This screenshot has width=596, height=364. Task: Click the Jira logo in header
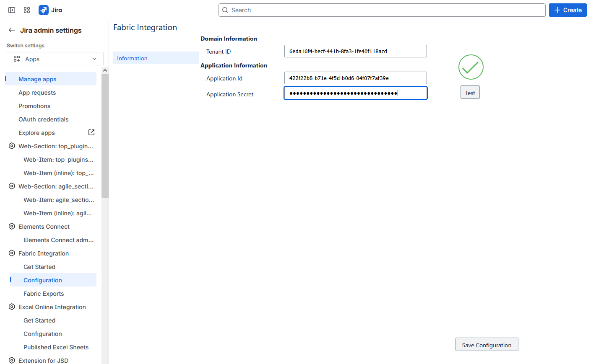[50, 10]
